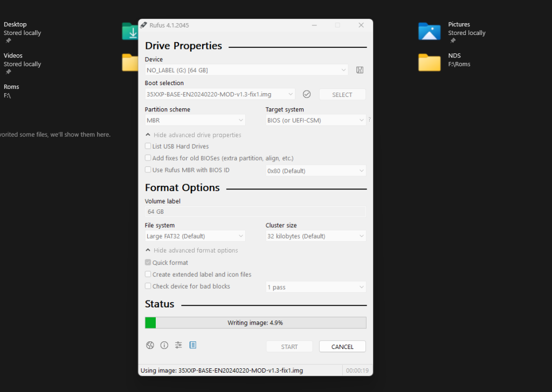Viewport: 552px width, 392px height.
Task: Click the pin icon under Videos
Action: (x=9, y=72)
